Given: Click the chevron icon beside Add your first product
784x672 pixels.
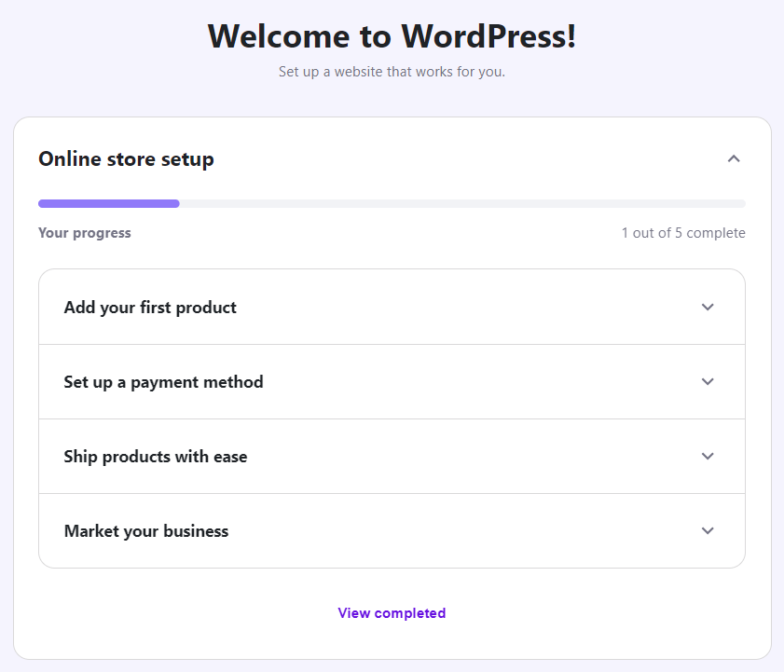Looking at the screenshot, I should coord(708,306).
